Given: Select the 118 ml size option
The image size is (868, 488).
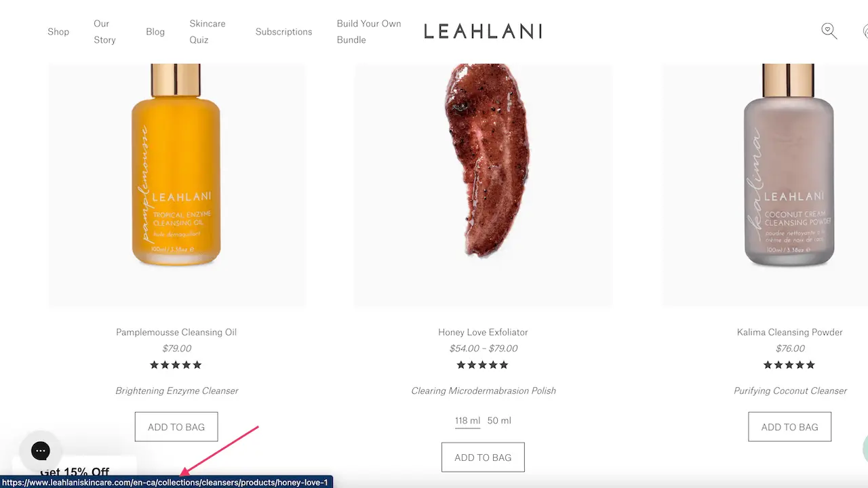Looking at the screenshot, I should pos(467,420).
